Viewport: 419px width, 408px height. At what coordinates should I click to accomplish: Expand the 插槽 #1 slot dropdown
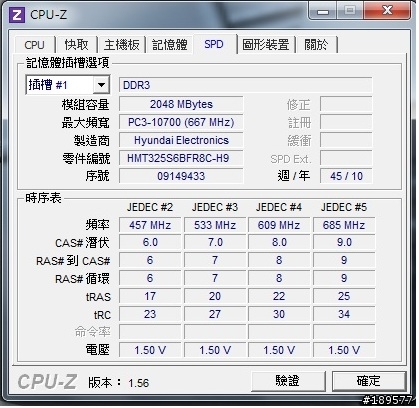(101, 85)
